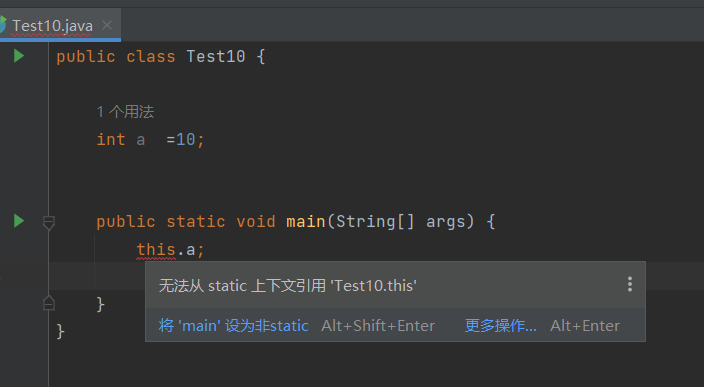The height and width of the screenshot is (387, 704).
Task: Click the '1 个用法' usages hint
Action: pos(125,112)
